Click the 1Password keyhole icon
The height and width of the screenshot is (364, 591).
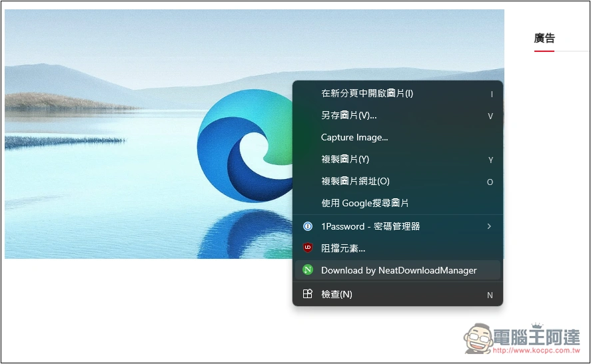coord(308,226)
